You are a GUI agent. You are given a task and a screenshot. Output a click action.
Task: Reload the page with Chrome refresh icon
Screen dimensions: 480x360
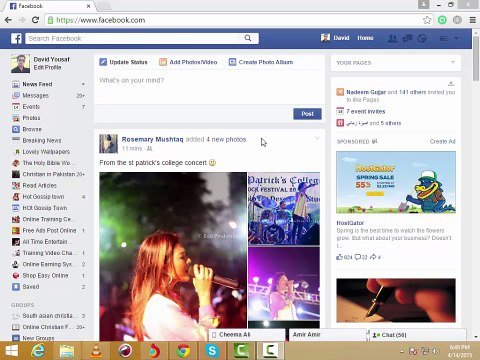[x=35, y=20]
